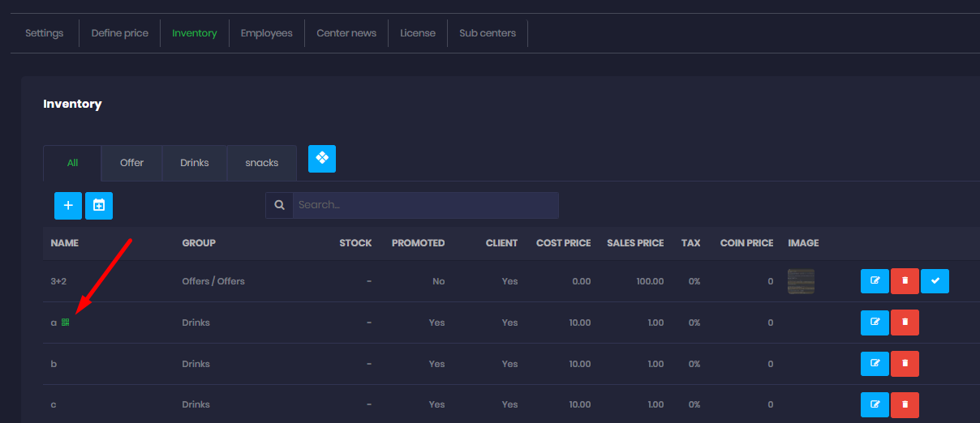980x423 pixels.
Task: Click the QR code icon beside item a
Action: point(66,323)
